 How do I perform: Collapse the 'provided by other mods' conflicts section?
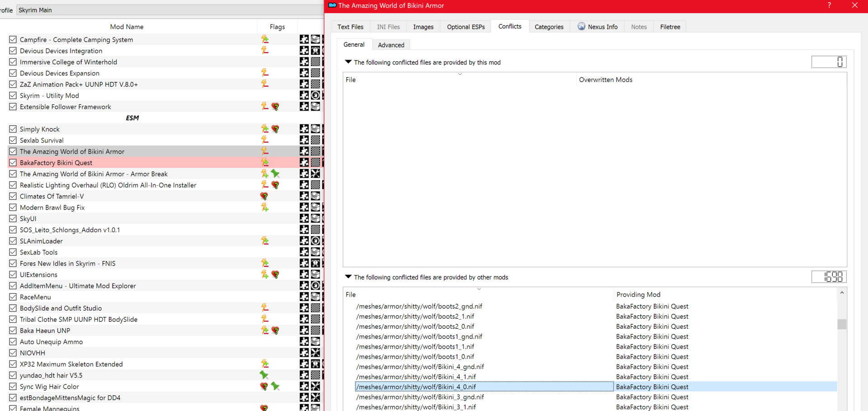[x=348, y=277]
